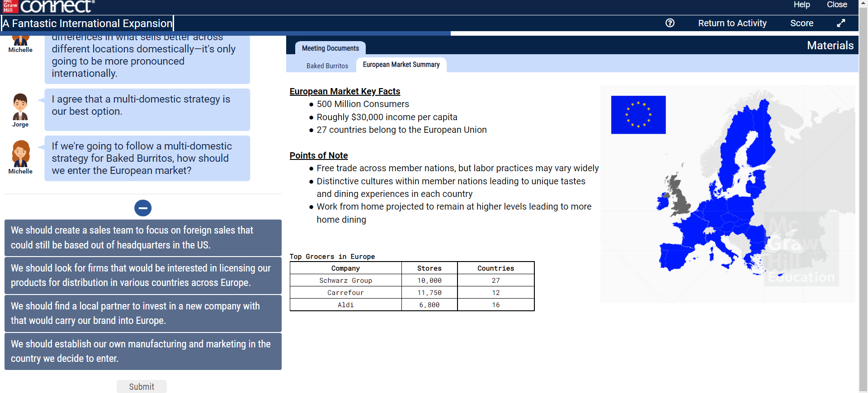Viewport: 868px width, 393px height.
Task: Click the 'Distinctive cultures within member nations' bullet
Action: tap(451, 187)
